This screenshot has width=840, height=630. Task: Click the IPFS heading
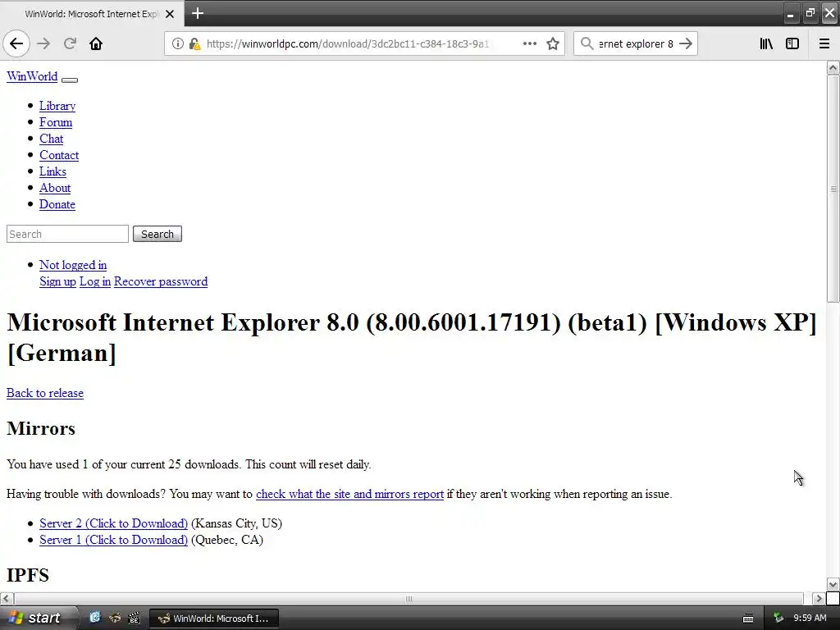pyautogui.click(x=28, y=575)
